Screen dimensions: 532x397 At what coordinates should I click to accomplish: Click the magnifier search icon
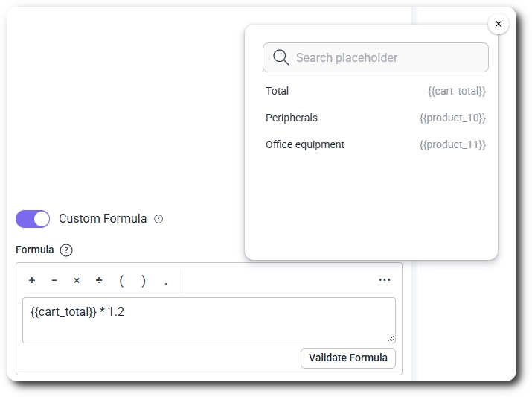(281, 57)
